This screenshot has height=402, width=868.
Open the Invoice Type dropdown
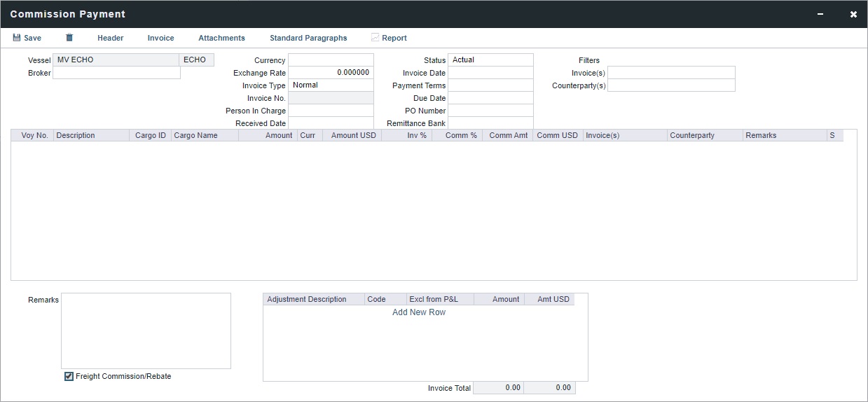coord(331,85)
